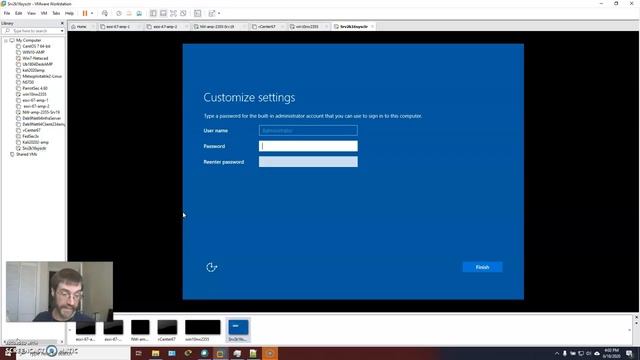Click the orange recorder taskbar icon
This screenshot has height=360, width=640.
pos(270,353)
